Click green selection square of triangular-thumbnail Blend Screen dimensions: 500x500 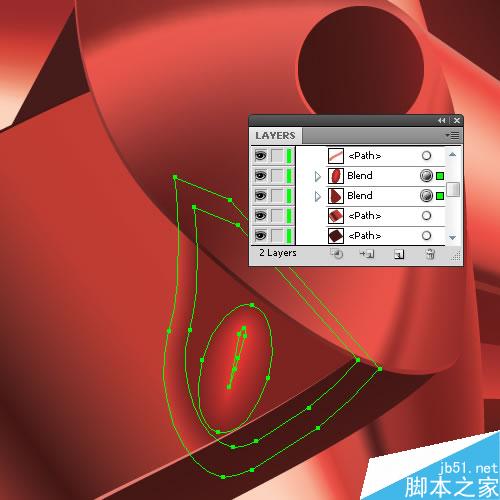tap(440, 196)
